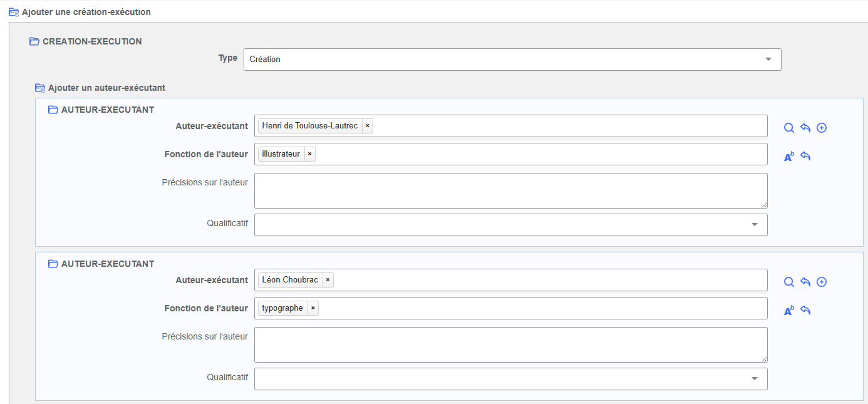Expand the second Qualificatif dropdown
The image size is (868, 404).
[510, 379]
